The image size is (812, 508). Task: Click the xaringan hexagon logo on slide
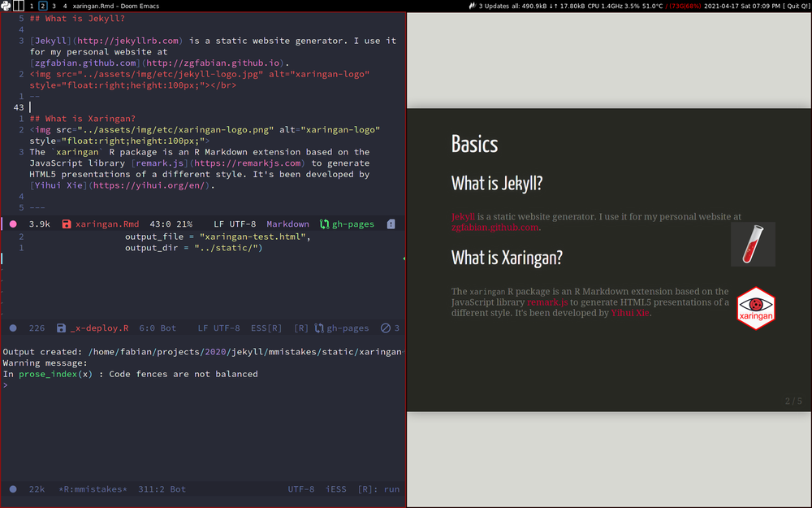756,308
